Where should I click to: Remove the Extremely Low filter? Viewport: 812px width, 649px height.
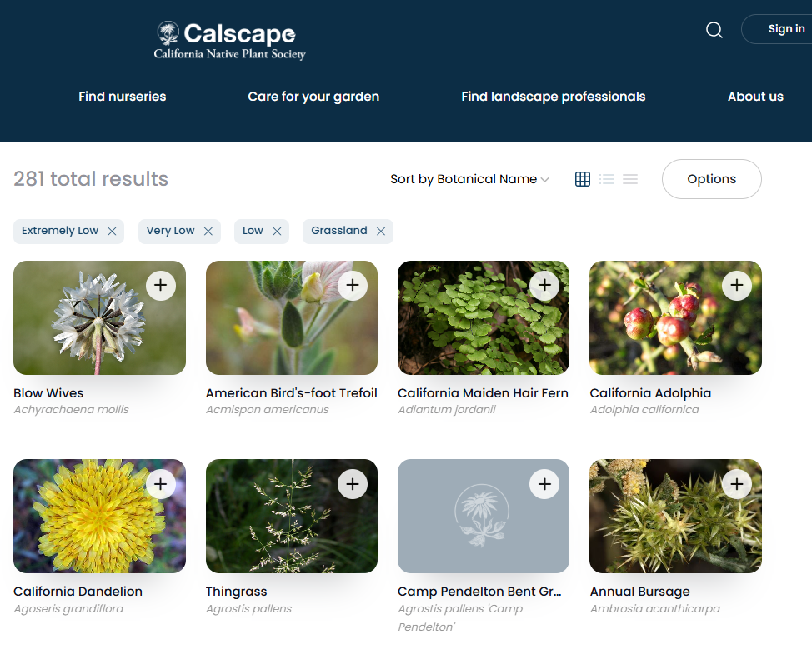coord(113,231)
